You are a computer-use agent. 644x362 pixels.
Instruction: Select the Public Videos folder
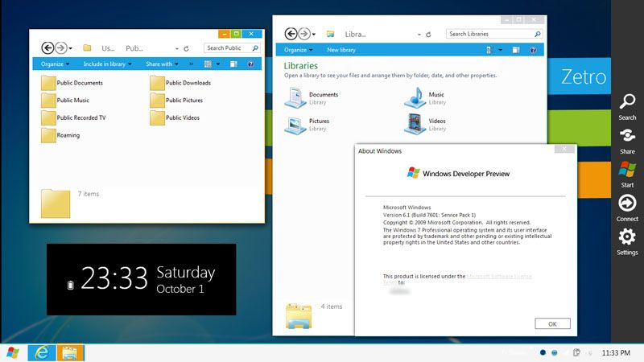175,117
